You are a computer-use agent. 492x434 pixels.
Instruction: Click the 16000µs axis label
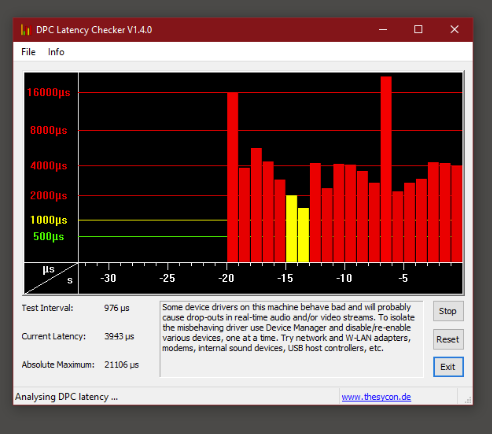click(x=49, y=92)
